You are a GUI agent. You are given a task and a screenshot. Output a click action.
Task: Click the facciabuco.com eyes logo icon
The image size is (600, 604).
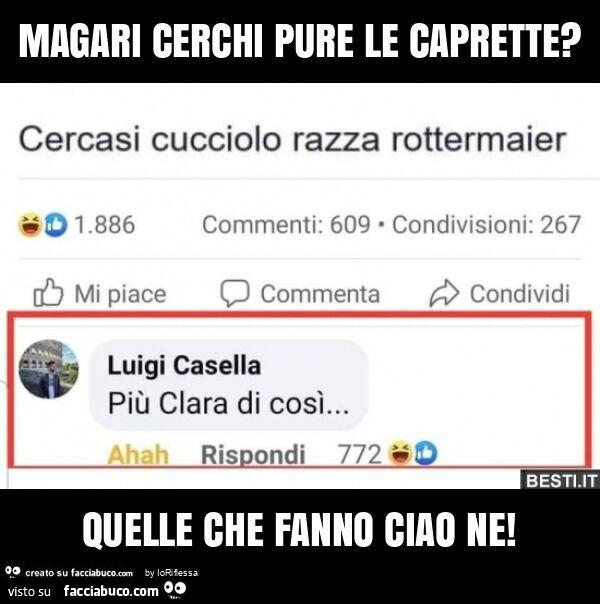175,590
